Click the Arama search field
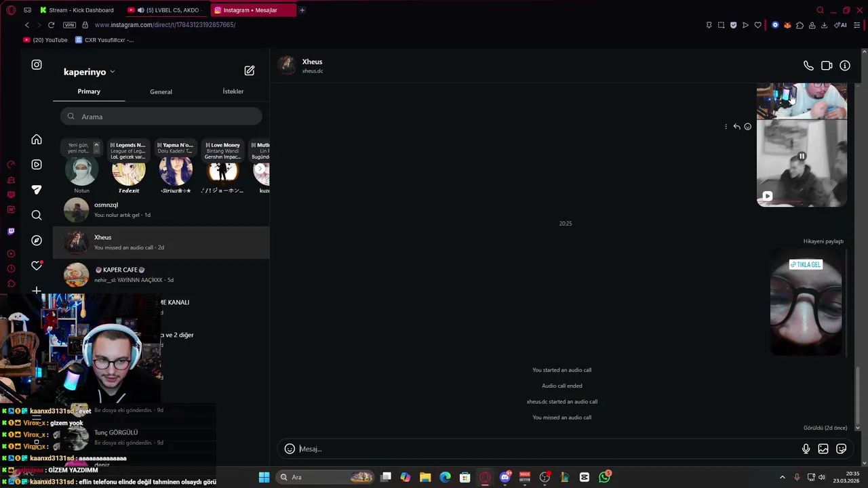This screenshot has height=488, width=868. pyautogui.click(x=161, y=117)
